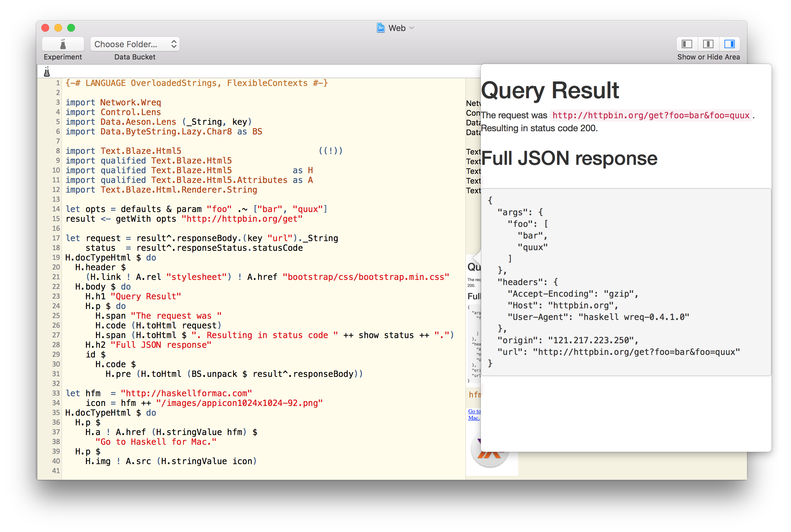Click line number 41 in gutter
This screenshot has width=791, height=532.
point(56,471)
